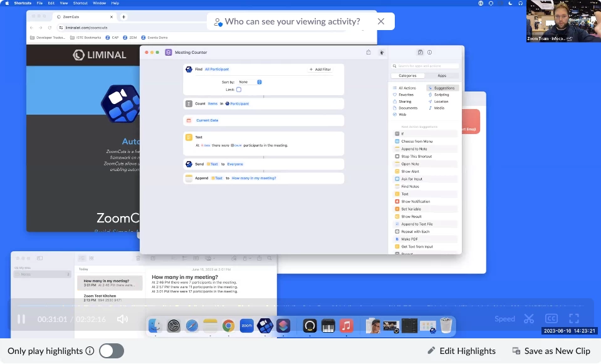Open ZoomCuts hexagon icon in Dock
The image size is (601, 364).
[265, 326]
